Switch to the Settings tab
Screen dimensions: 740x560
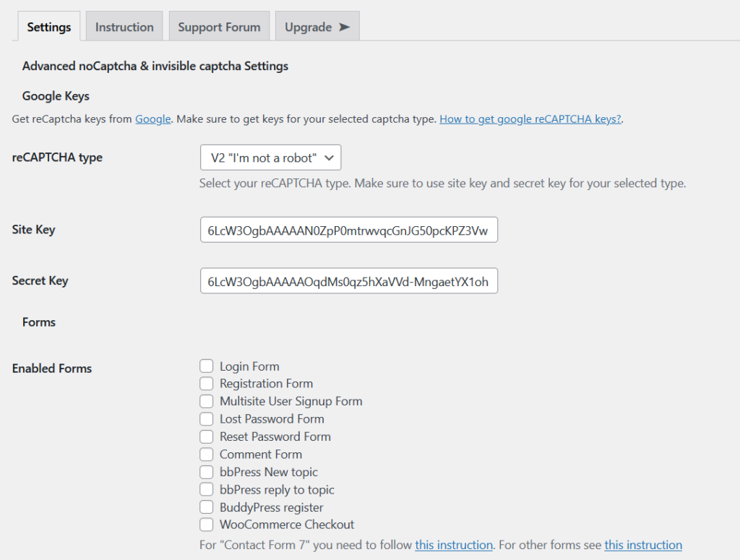coord(48,27)
